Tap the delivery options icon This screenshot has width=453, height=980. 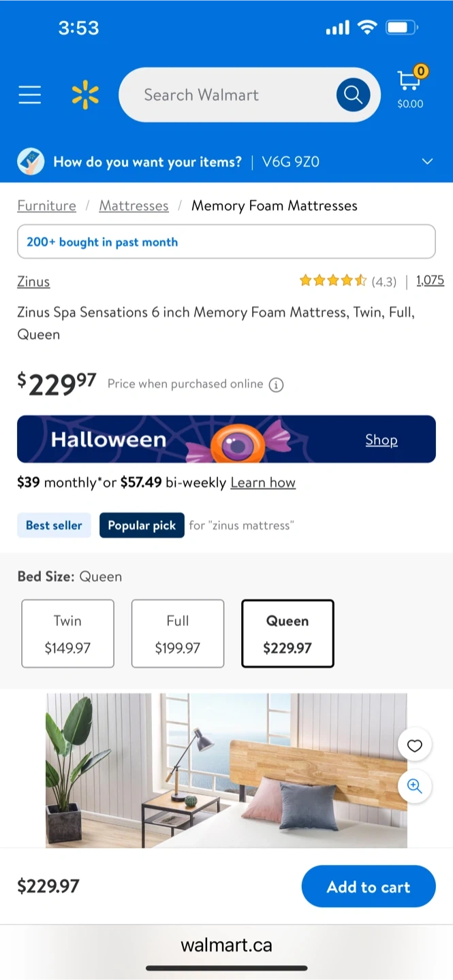(31, 162)
